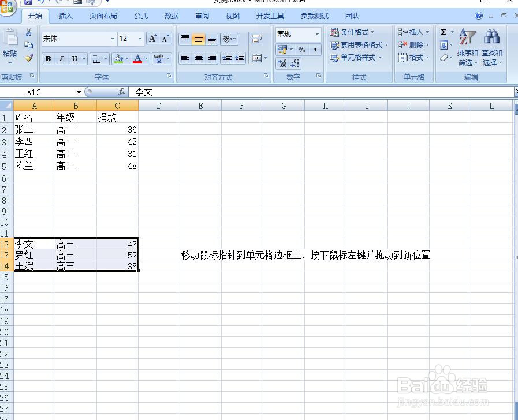Open fill color dropdown arrow
This screenshot has height=420, width=518.
tap(127, 59)
